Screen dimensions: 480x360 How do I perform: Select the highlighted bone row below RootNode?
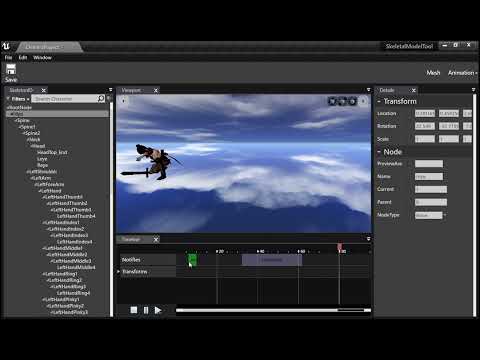pos(57,114)
